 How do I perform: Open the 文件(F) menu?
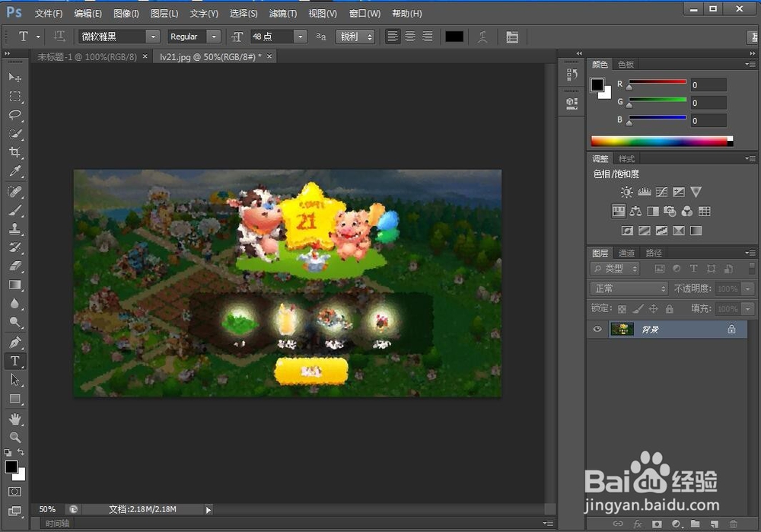(49, 14)
